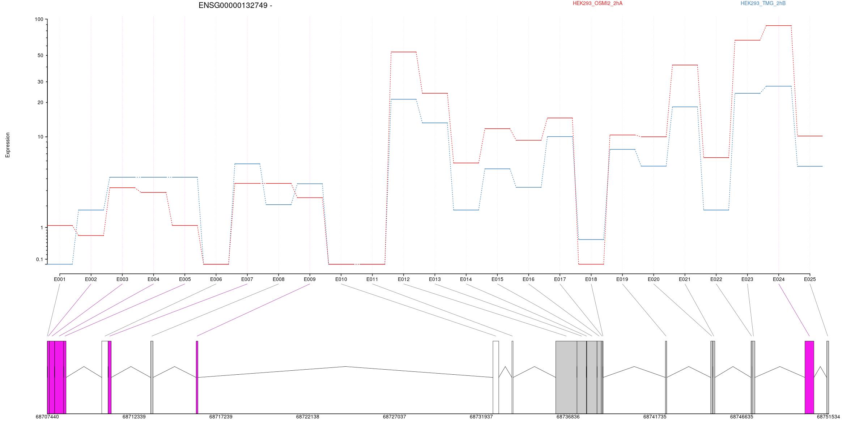The width and height of the screenshot is (868, 434).
Task: Click y-axis tick value 0.1
Action: (39, 259)
